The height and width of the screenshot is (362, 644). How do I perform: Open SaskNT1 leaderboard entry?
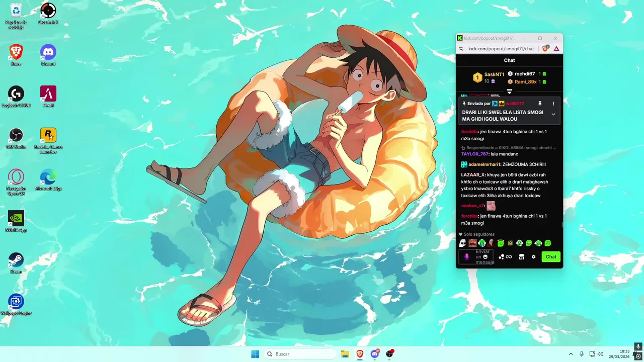pos(488,77)
